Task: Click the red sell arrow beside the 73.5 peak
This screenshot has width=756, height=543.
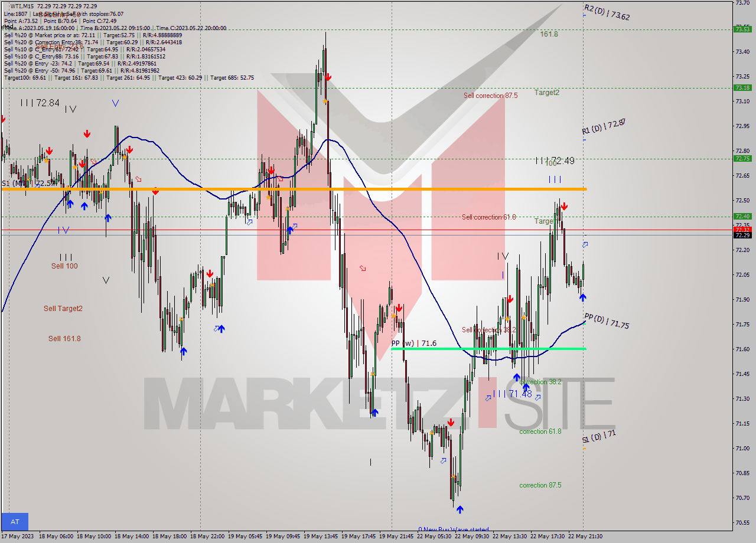Action: [x=328, y=77]
